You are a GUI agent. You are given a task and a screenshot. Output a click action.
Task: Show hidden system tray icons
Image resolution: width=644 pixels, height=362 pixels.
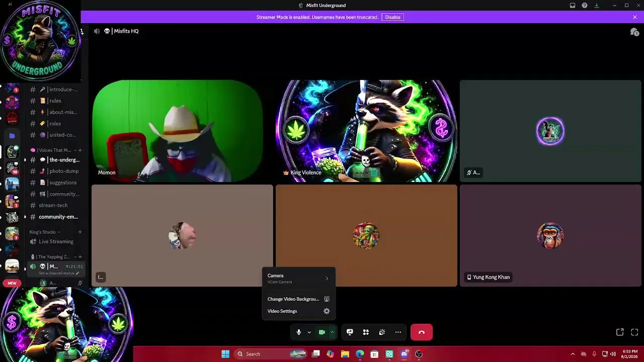[x=573, y=354]
